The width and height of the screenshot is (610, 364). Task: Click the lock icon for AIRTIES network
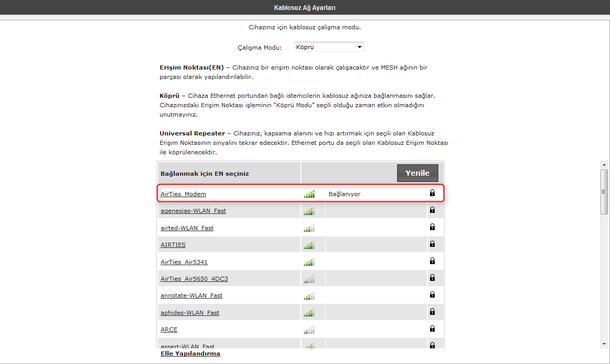point(432,244)
